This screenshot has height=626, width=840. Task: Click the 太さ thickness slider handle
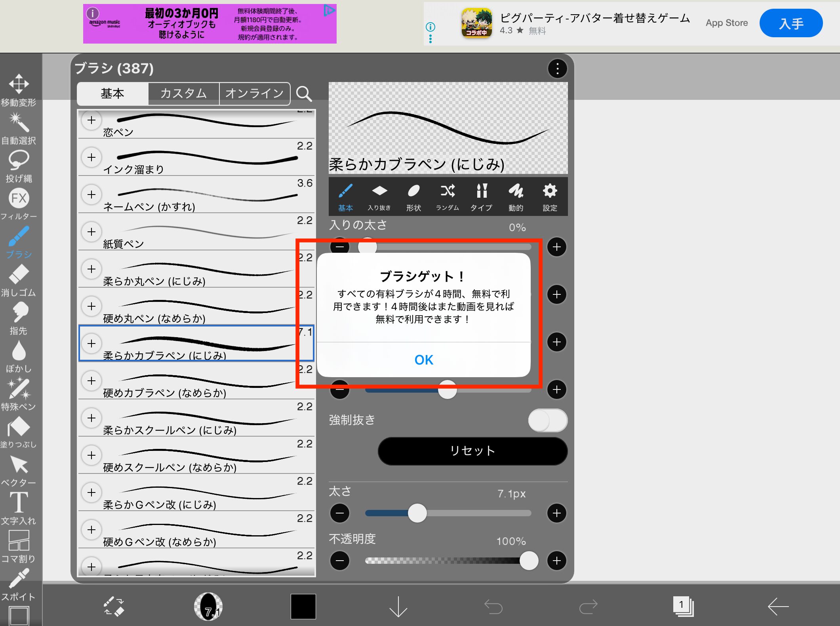(417, 513)
